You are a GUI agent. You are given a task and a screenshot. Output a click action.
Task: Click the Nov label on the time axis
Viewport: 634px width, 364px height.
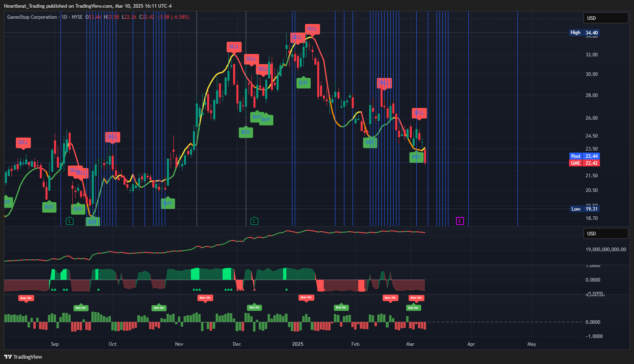point(179,344)
